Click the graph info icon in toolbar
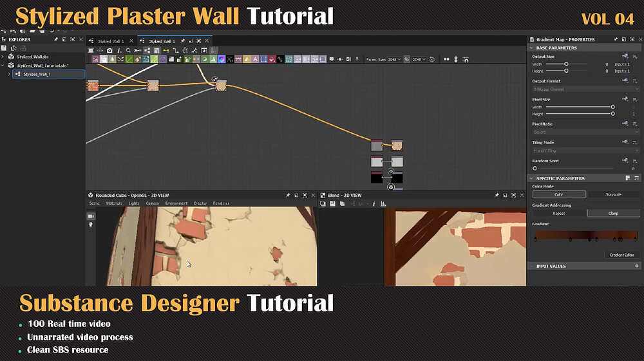 pos(119,50)
